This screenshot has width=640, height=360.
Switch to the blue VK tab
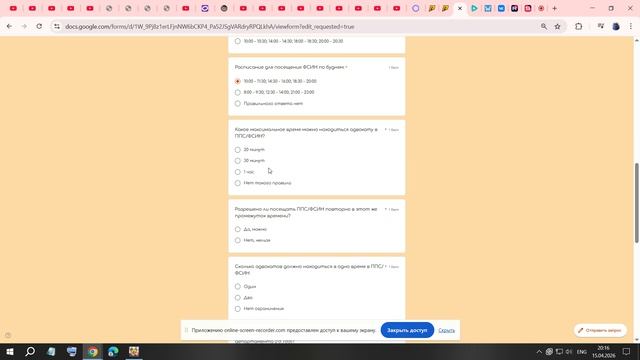[501, 8]
